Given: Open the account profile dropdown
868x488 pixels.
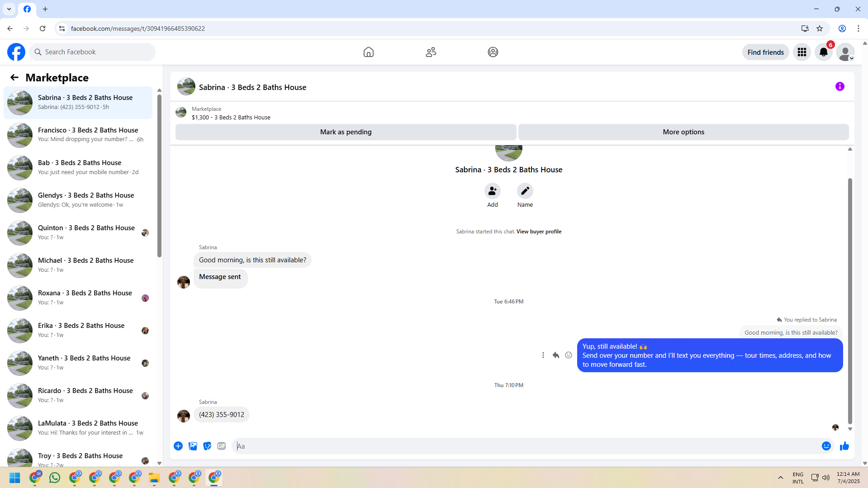Looking at the screenshot, I should [x=845, y=52].
